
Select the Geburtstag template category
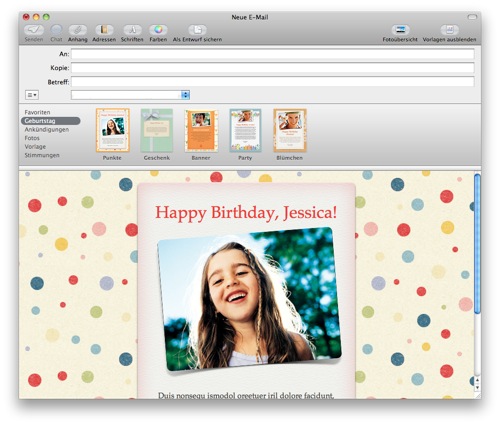(x=51, y=121)
